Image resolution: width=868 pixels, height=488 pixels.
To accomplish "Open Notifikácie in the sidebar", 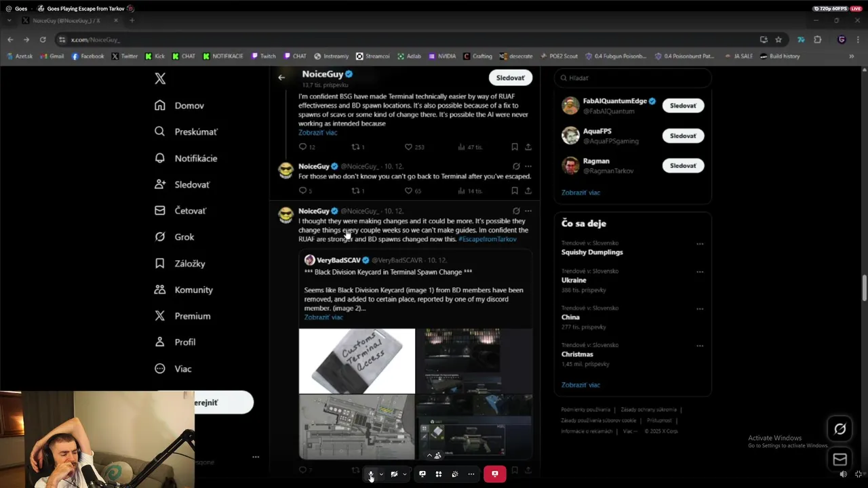I will 186,158.
